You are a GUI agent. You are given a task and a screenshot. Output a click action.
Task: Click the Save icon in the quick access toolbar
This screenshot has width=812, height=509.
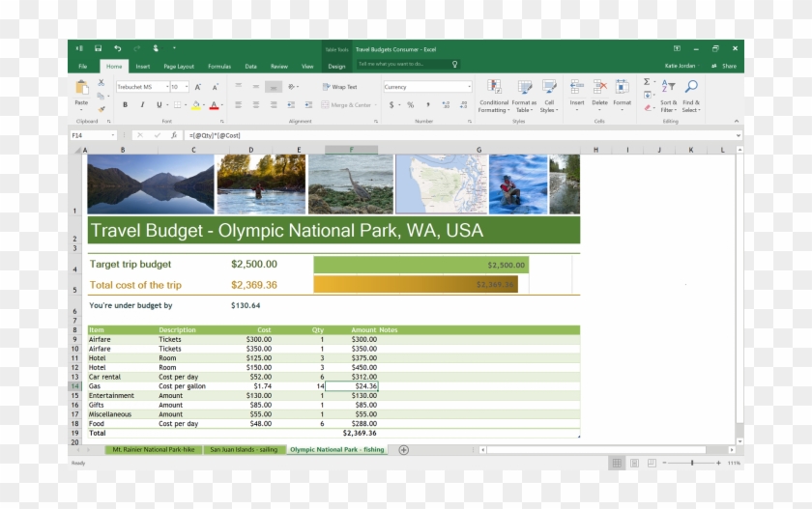[x=98, y=48]
